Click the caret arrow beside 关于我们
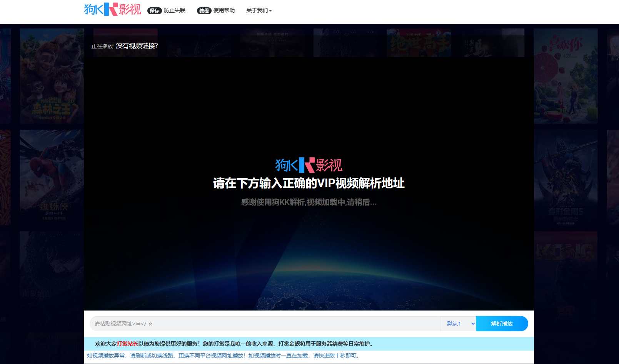This screenshot has width=619, height=364. [x=270, y=11]
